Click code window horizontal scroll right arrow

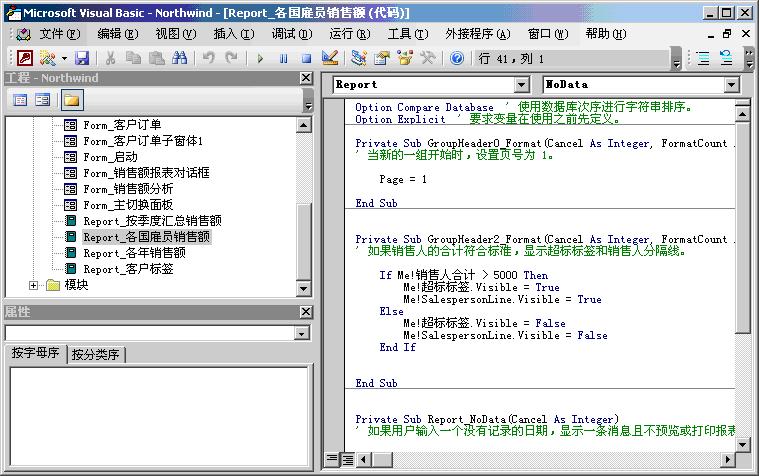pos(728,459)
